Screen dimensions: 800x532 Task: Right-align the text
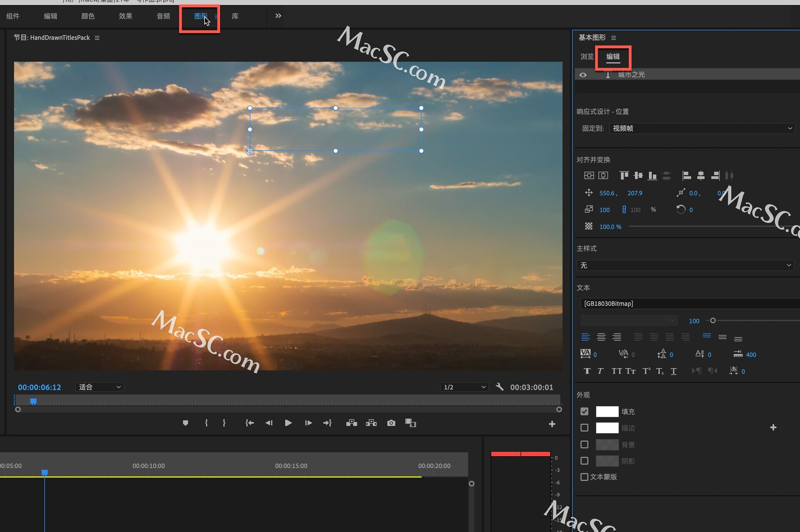(617, 337)
